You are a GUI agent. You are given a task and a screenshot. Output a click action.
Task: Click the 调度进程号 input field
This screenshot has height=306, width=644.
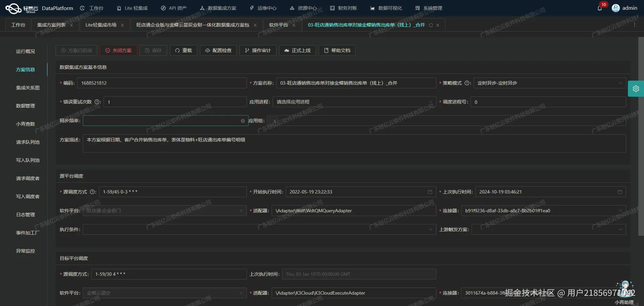(x=548, y=102)
